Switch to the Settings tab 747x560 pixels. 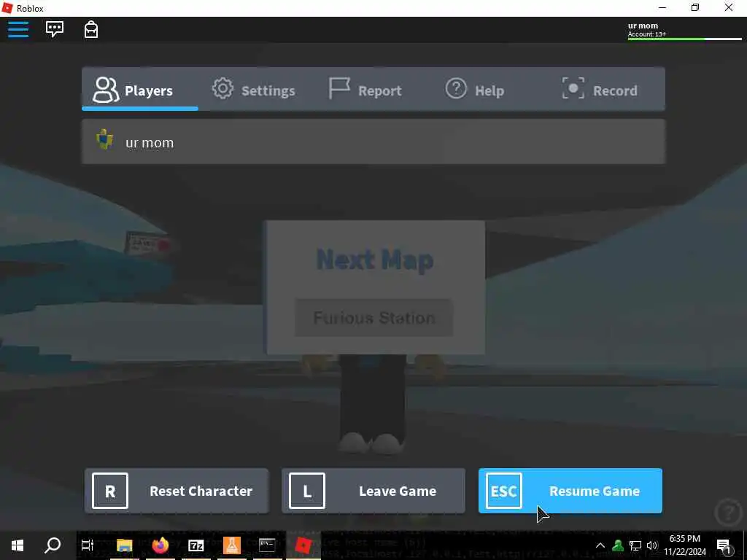253,90
